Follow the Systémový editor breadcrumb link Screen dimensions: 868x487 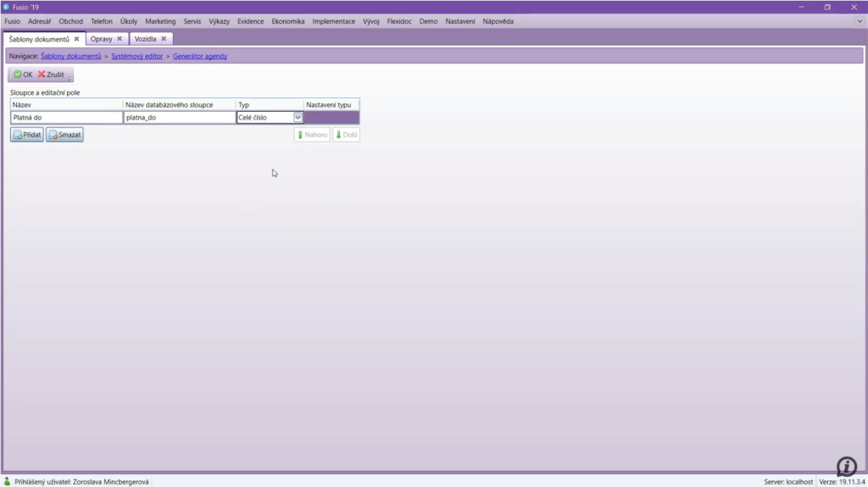pos(136,56)
